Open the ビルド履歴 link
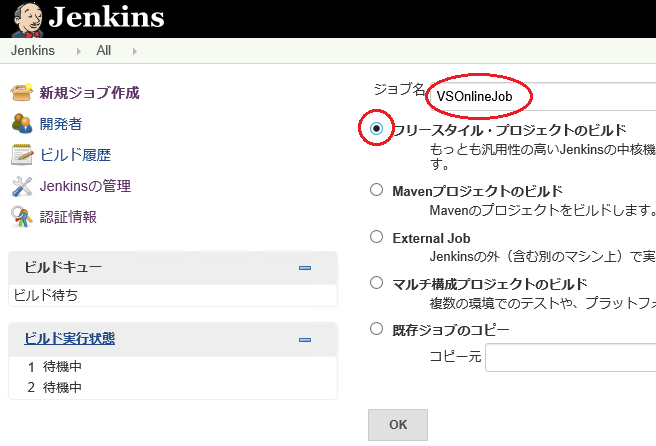Image resolution: width=656 pixels, height=446 pixels. point(76,155)
